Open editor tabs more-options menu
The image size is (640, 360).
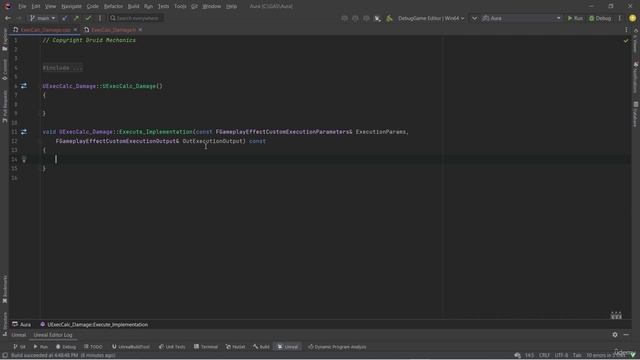click(626, 30)
